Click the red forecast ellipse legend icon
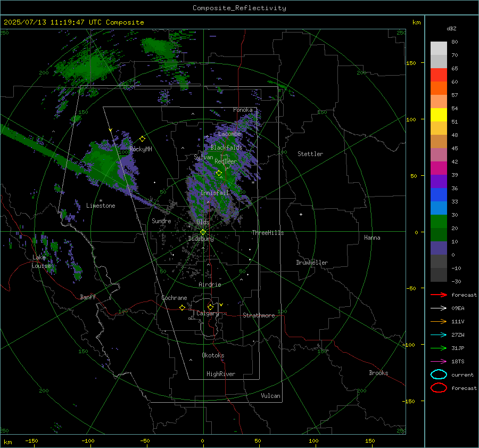Image resolution: width=479 pixels, height=448 pixels. tap(439, 388)
